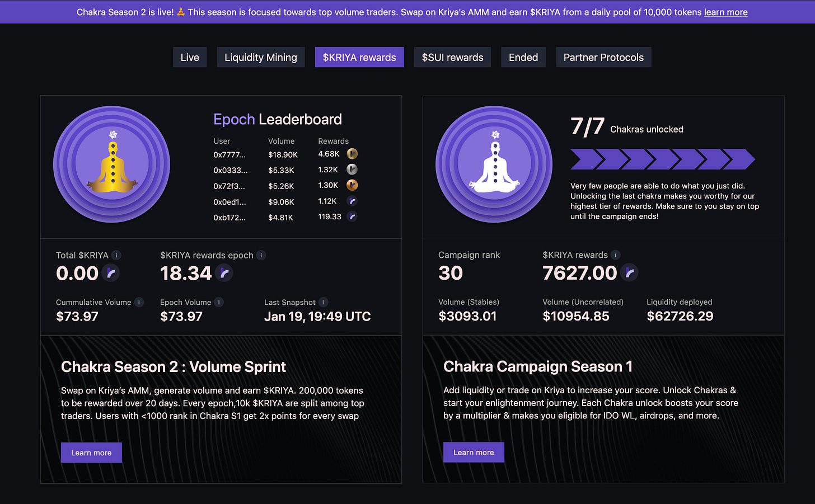Click the $3093.01 stables volume value
Viewport: 815px width, 504px height.
point(467,316)
